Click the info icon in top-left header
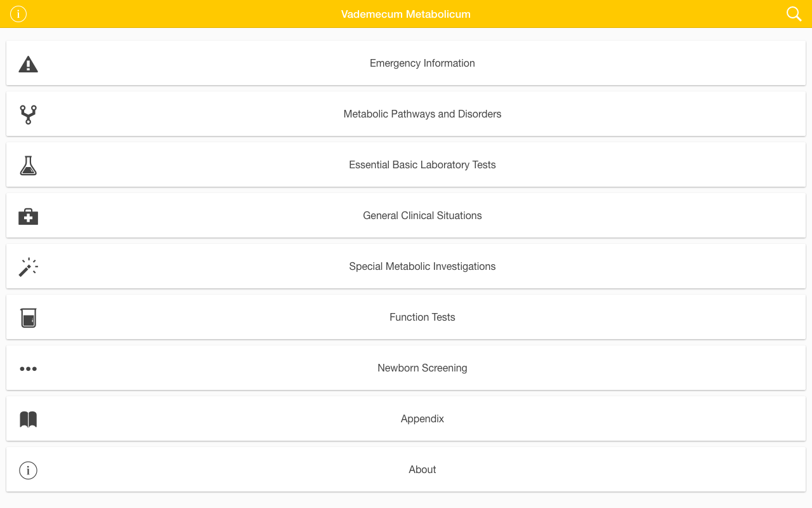This screenshot has width=812, height=508. click(18, 14)
